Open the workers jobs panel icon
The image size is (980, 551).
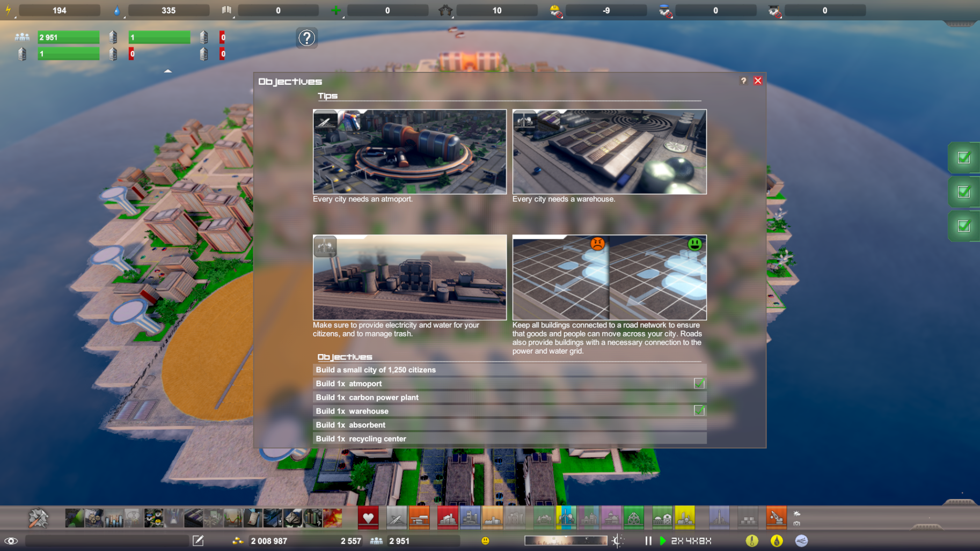[153, 518]
